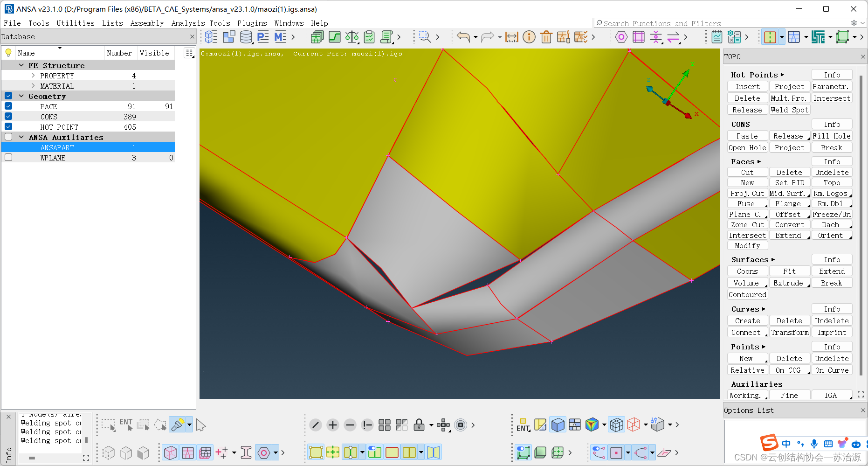Select the flashlight highlight tool
Viewport: 868px width, 466px height.
pos(178,425)
